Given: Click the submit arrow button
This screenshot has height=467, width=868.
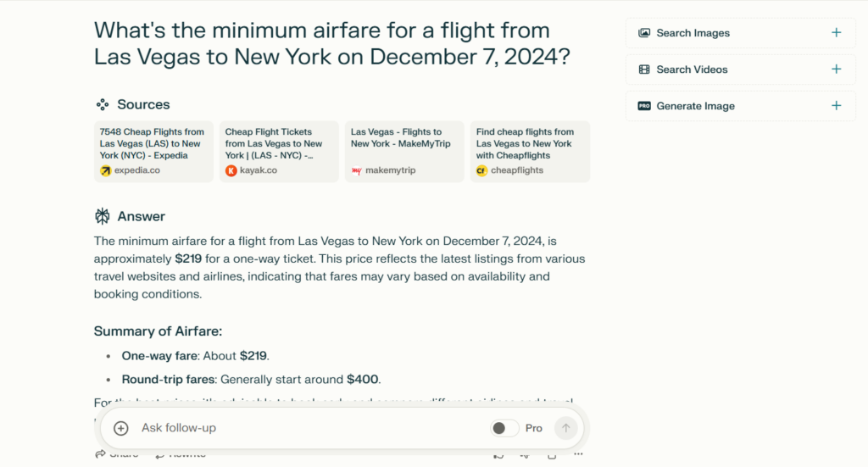Looking at the screenshot, I should click(x=565, y=428).
